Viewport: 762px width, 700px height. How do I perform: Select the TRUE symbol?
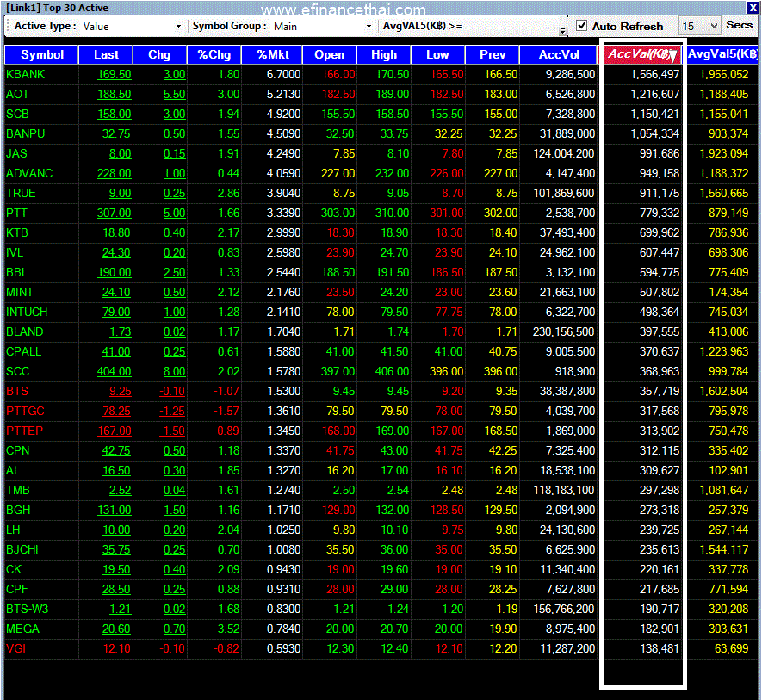(x=21, y=194)
